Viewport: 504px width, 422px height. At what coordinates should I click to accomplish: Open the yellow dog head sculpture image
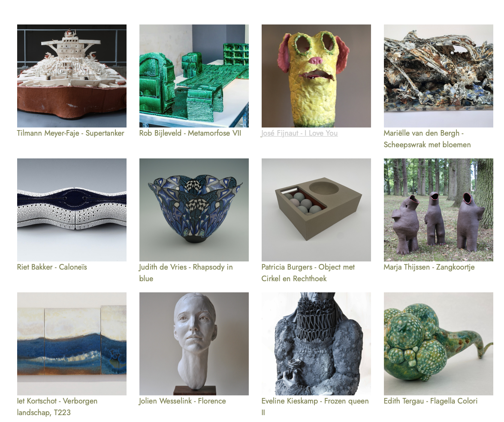point(316,76)
